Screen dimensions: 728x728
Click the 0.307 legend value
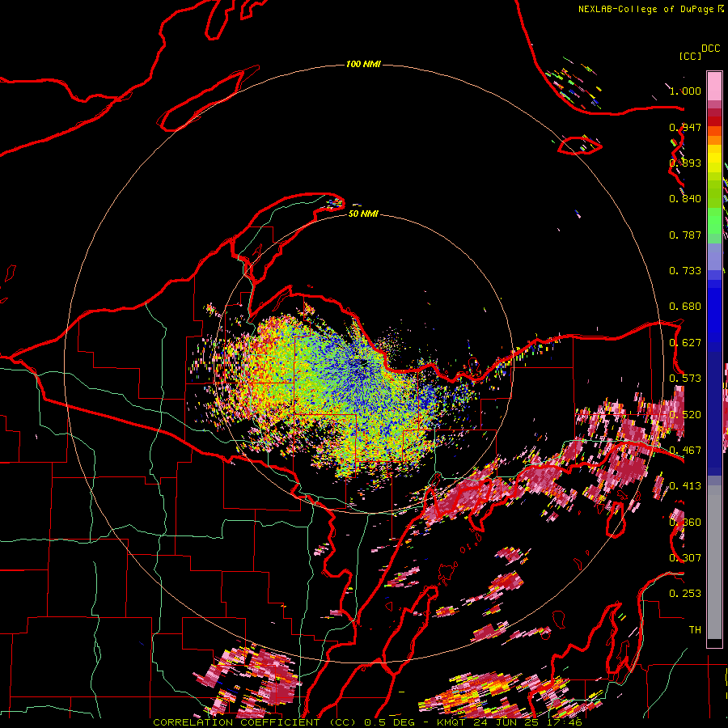click(685, 557)
